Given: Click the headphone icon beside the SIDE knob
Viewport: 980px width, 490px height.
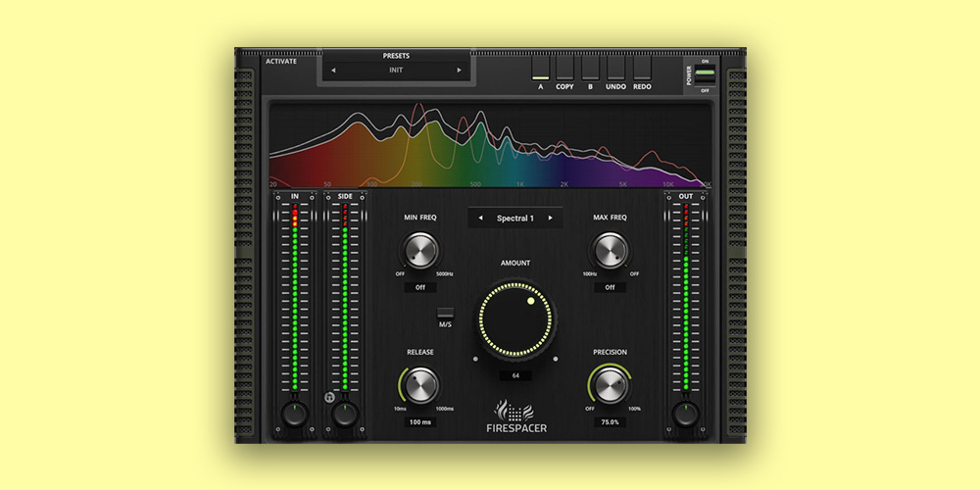Looking at the screenshot, I should (x=329, y=399).
